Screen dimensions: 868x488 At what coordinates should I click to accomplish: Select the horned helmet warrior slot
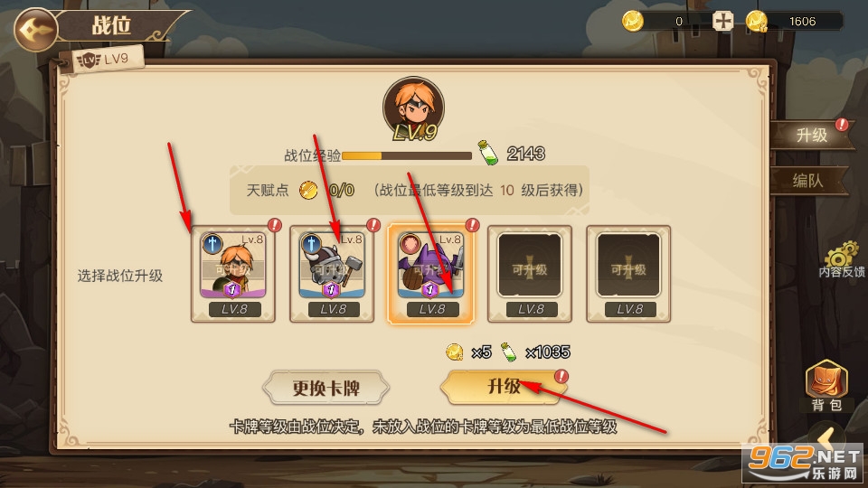pos(332,274)
